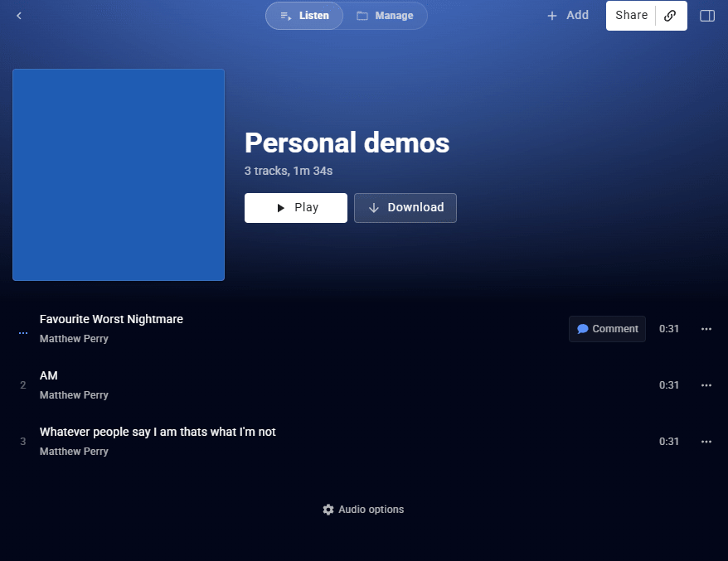Click the Add button with plus icon
This screenshot has width=728, height=561.
(568, 15)
